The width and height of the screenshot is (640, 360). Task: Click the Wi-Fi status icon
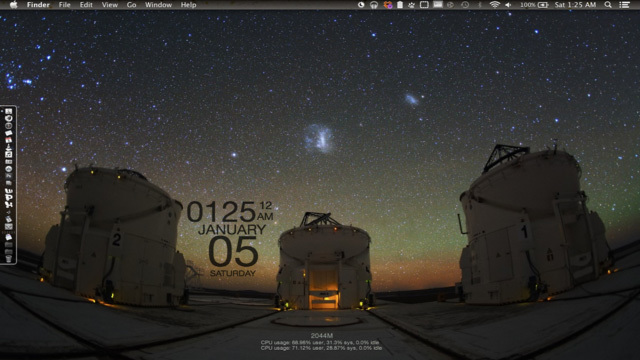(495, 5)
